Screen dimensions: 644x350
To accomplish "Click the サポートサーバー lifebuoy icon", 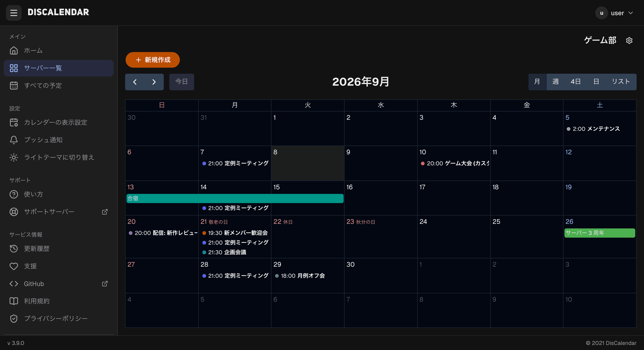I will [x=14, y=212].
